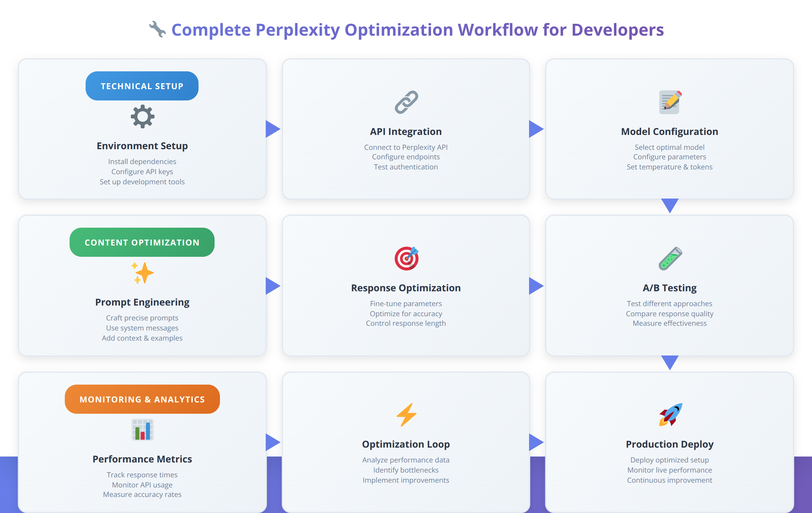Click the green CONTENT OPTIMIZATION badge

pos(142,242)
